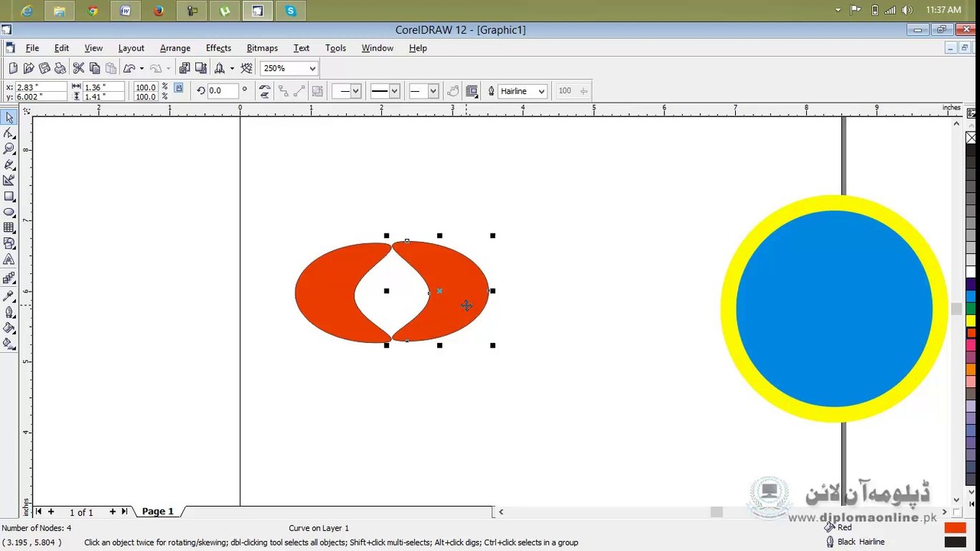Open the Hairline outline width dropdown
This screenshot has height=551, width=980.
541,91
